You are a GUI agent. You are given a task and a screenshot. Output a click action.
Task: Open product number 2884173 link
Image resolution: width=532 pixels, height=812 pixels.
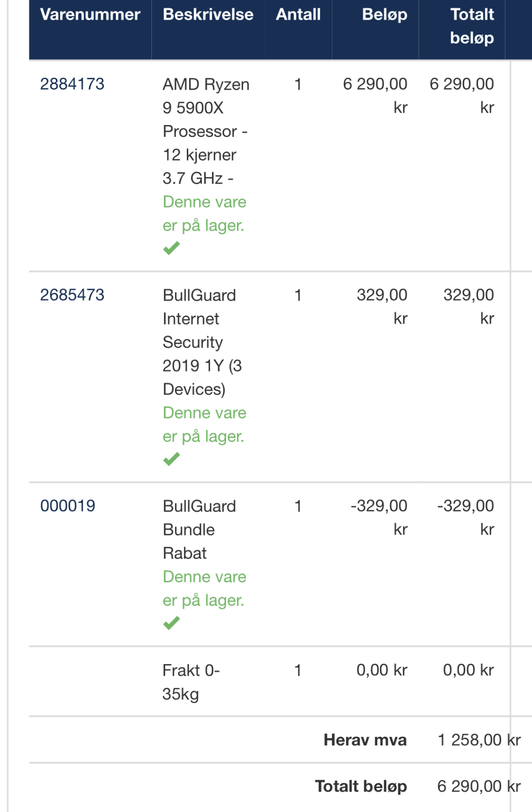[x=72, y=84]
